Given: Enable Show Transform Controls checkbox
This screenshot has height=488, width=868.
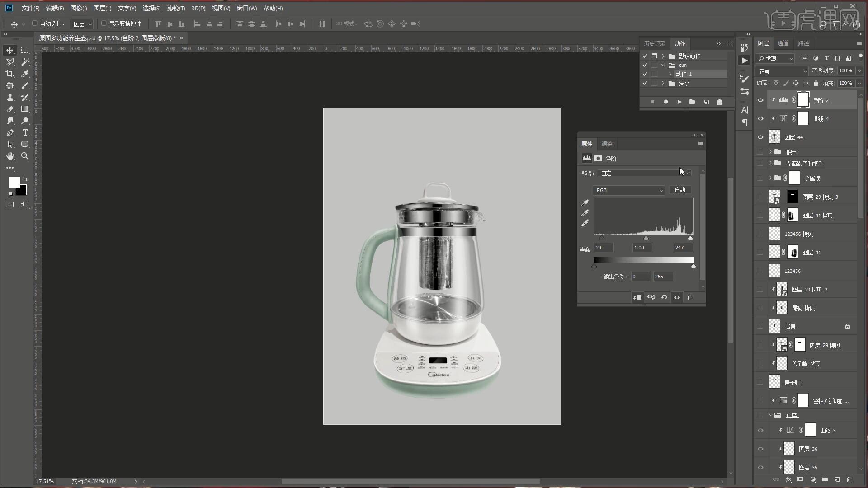Looking at the screenshot, I should (x=104, y=23).
